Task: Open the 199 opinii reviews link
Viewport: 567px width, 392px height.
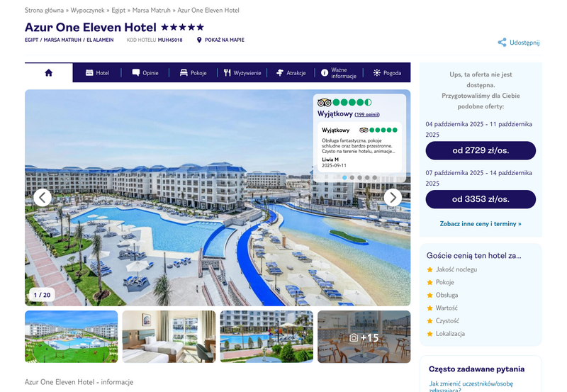Action: (367, 115)
